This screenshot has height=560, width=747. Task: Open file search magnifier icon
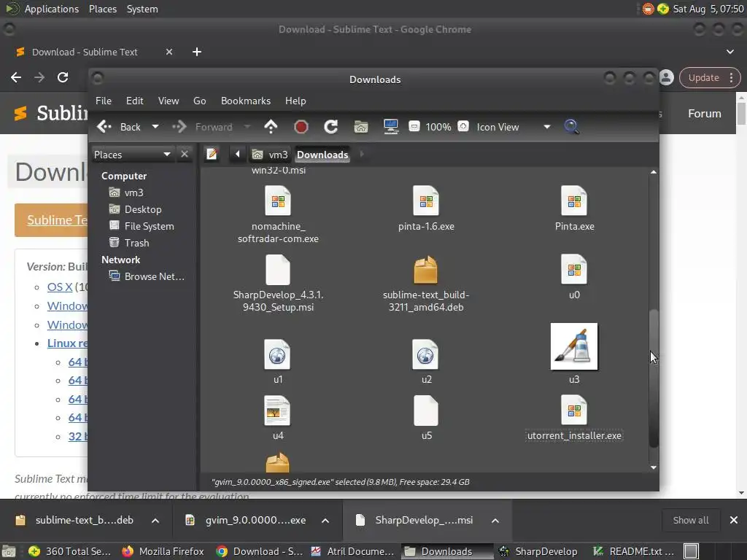(571, 127)
